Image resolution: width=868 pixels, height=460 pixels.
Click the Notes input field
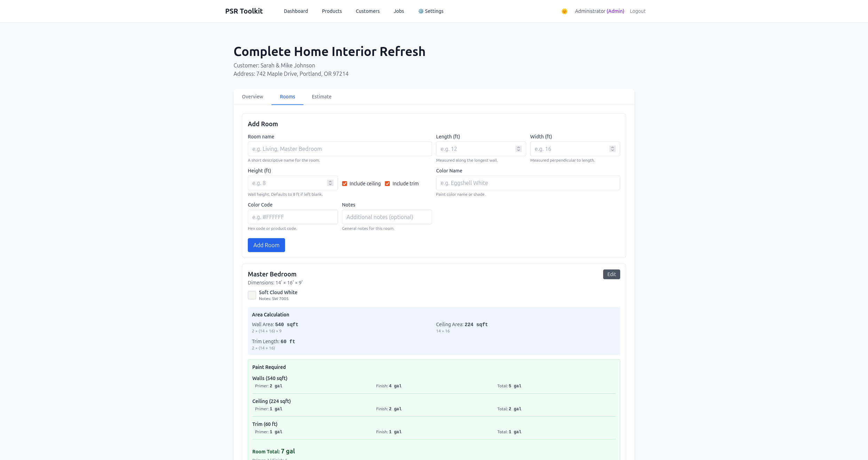coord(387,217)
